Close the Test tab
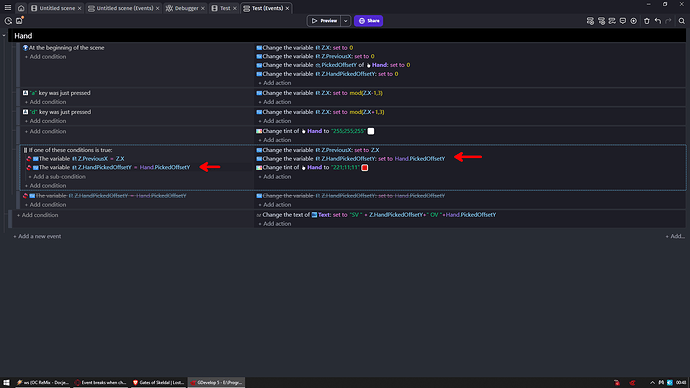The width and height of the screenshot is (690, 388). (235, 8)
